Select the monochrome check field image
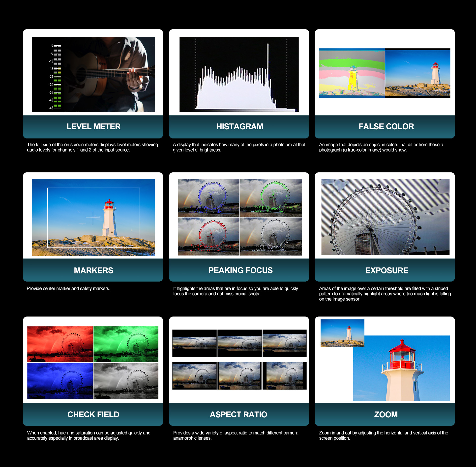 pos(126,381)
